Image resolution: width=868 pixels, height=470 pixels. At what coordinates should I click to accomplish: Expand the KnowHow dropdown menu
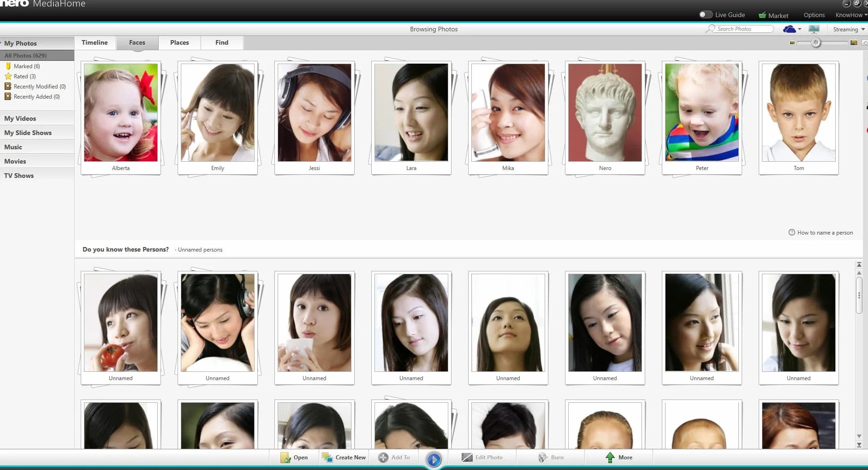click(x=851, y=15)
